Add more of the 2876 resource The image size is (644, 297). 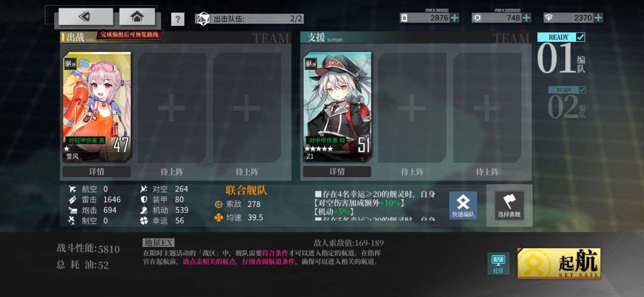point(454,18)
